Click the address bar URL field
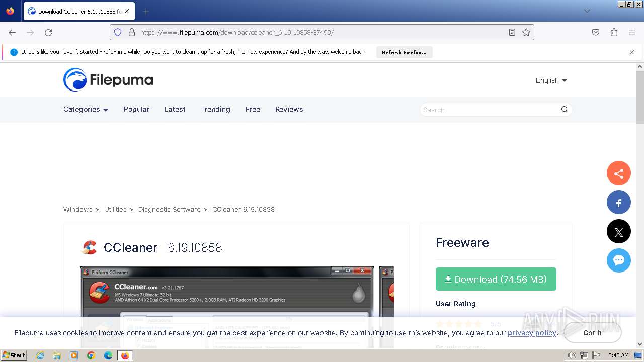644x362 pixels. tap(322, 32)
